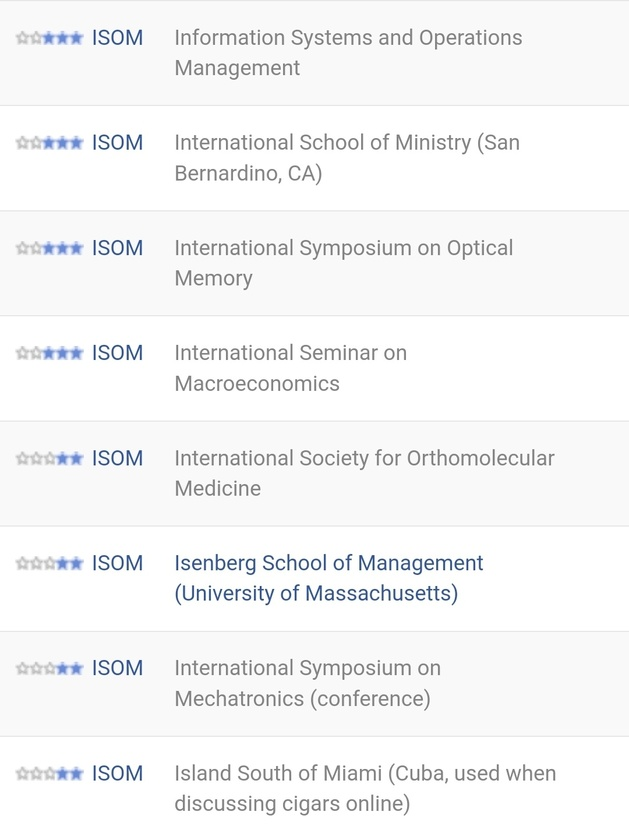Screen dimensions: 629x840
Task: Click the International Society for Orthomolecular Medicine text
Action: pos(364,473)
